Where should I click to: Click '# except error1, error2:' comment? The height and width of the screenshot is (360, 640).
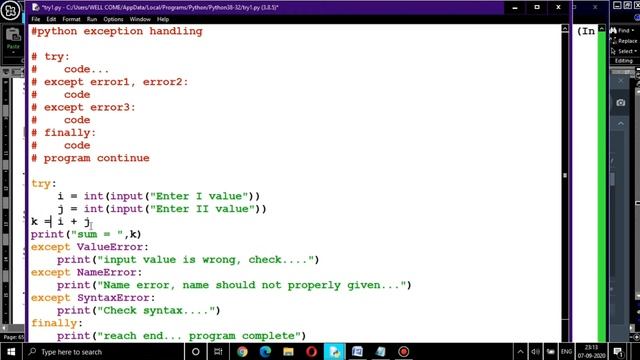coord(110,82)
